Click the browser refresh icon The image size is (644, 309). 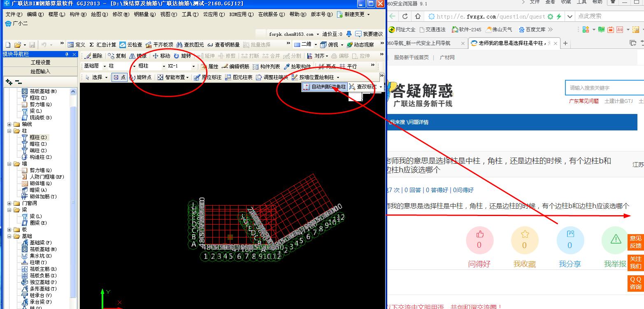(x=405, y=16)
